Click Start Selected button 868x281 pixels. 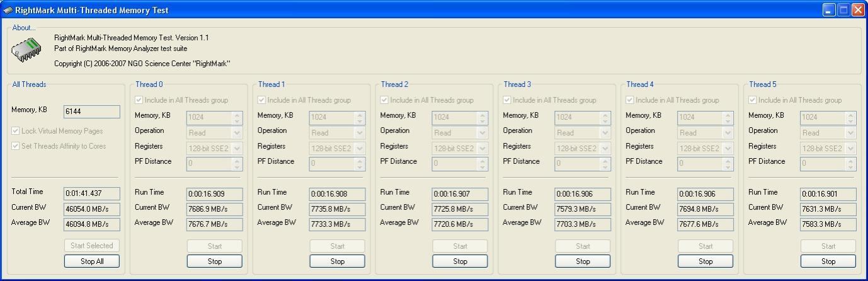pyautogui.click(x=92, y=246)
